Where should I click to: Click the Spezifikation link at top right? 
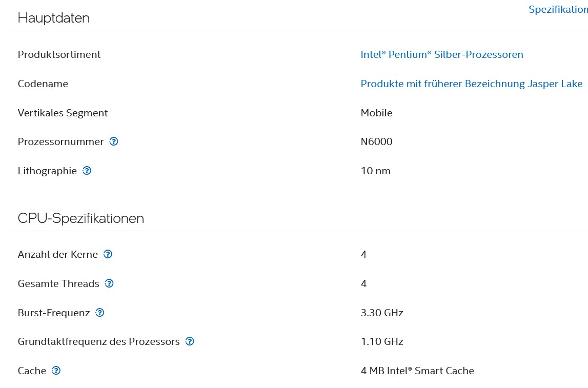pyautogui.click(x=558, y=10)
